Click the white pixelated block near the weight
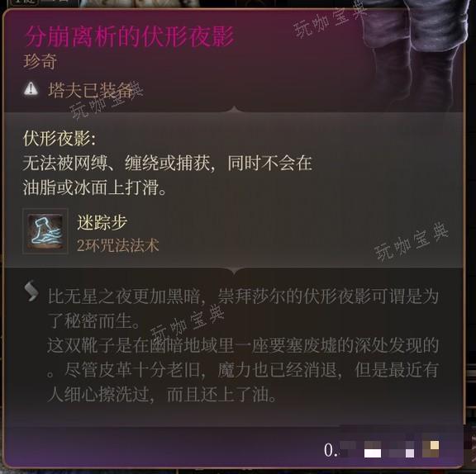Viewport: 476px width, 474px height. pyautogui.click(x=373, y=453)
